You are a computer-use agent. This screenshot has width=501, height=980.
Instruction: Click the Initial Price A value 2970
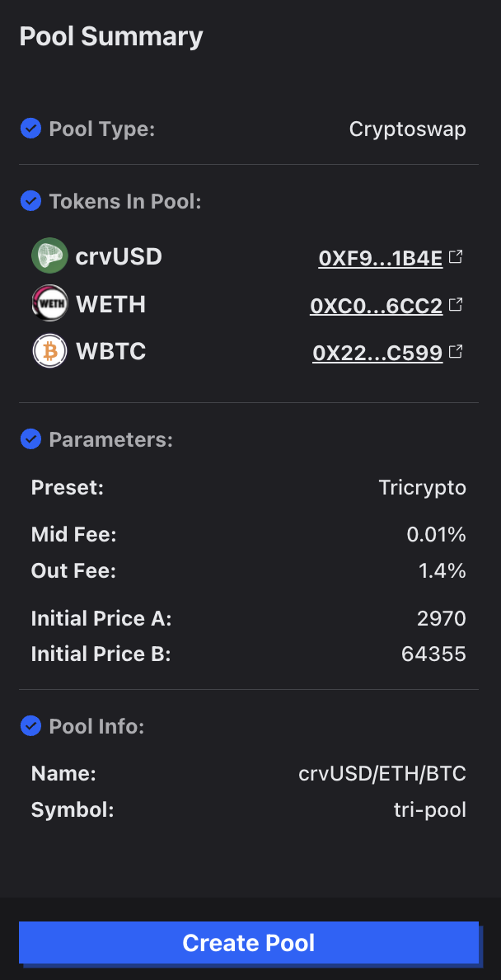pos(442,618)
